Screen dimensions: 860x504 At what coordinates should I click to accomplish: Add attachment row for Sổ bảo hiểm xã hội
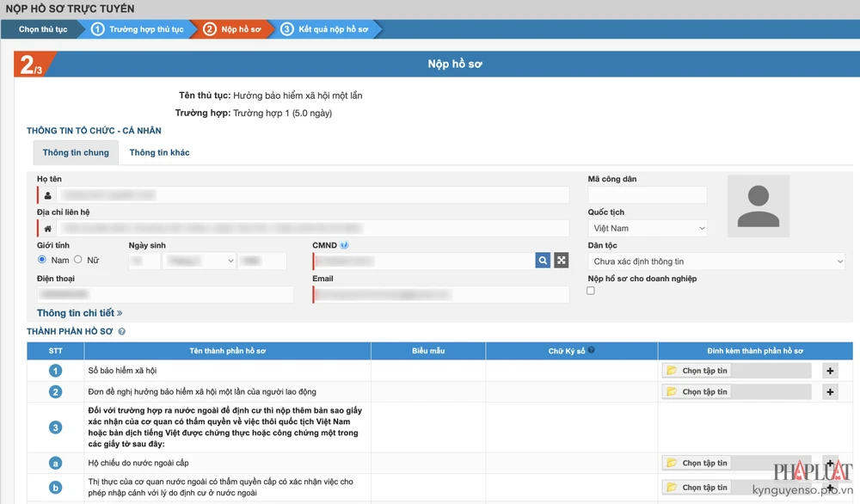[830, 371]
